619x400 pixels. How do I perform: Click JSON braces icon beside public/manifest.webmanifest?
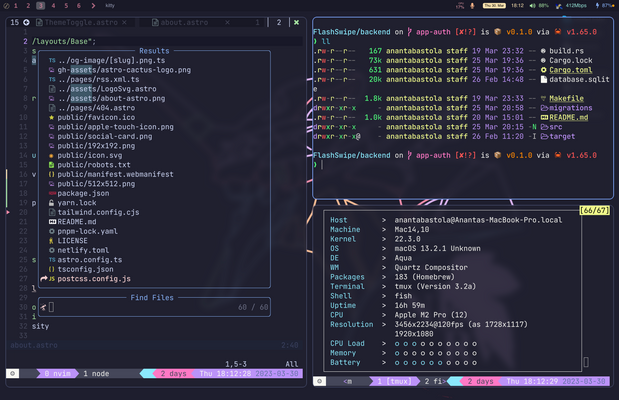[x=52, y=174]
